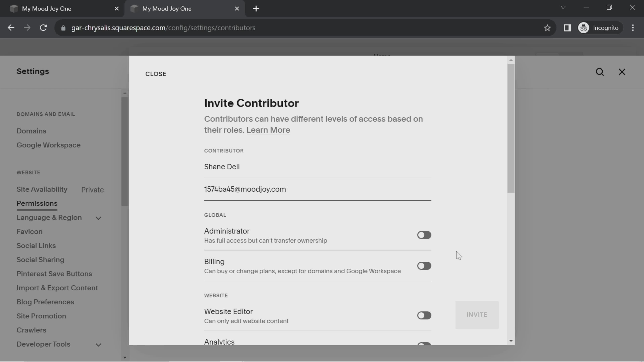This screenshot has width=644, height=362.
Task: Click the Squarespace search icon
Action: (600, 72)
